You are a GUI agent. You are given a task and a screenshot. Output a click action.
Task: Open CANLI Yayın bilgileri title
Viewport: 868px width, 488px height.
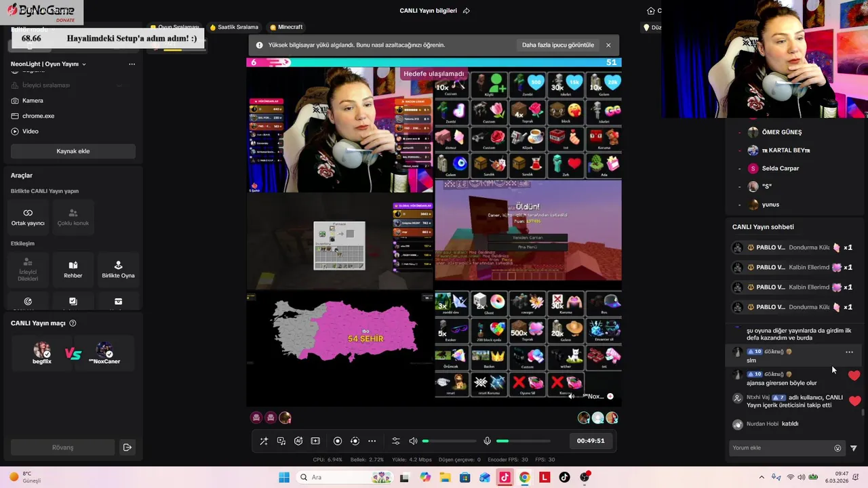[428, 11]
